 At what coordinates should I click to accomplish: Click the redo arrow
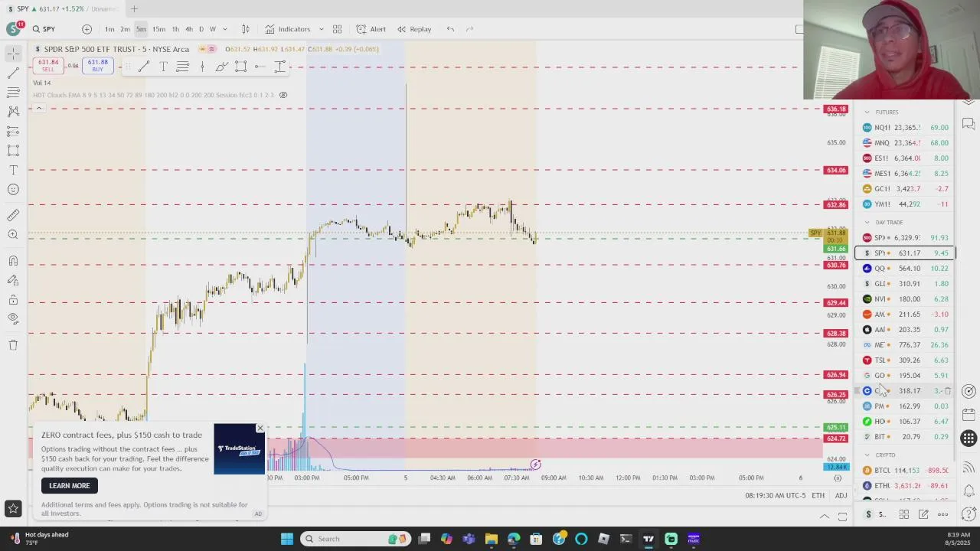(469, 29)
